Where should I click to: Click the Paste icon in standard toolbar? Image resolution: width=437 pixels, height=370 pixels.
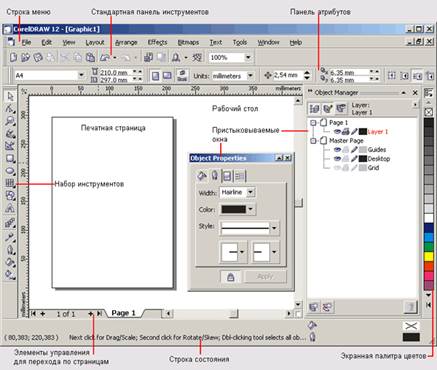[90, 58]
